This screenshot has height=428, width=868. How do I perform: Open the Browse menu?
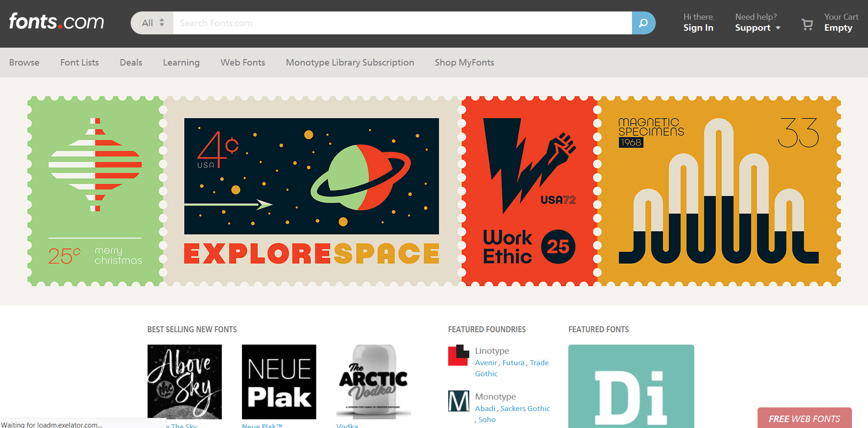click(x=24, y=62)
